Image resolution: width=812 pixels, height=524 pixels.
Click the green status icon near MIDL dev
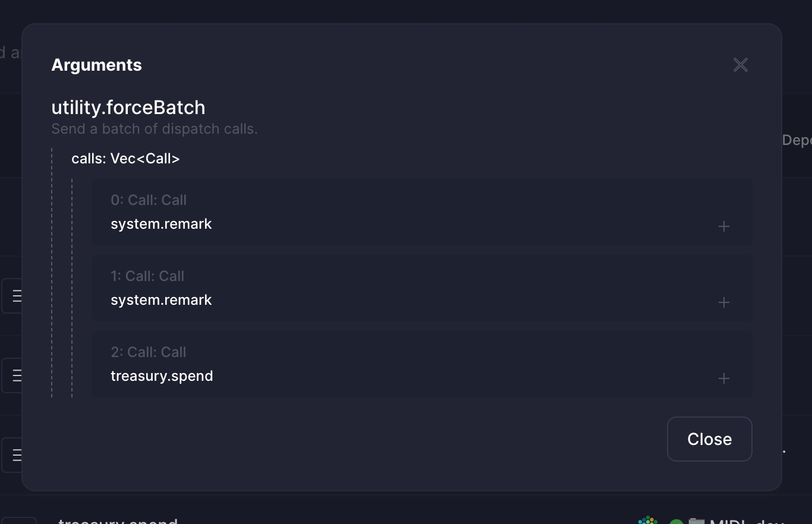(676, 522)
